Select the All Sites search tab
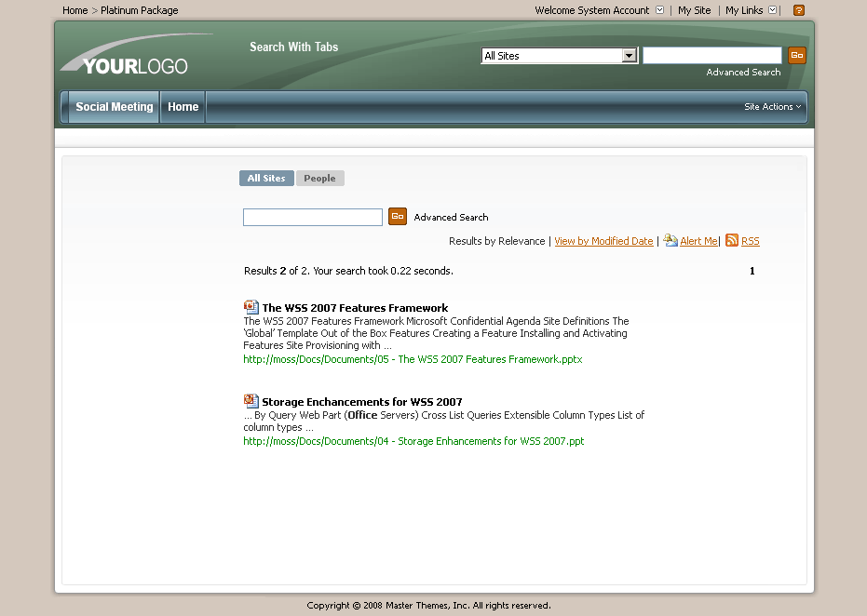 pyautogui.click(x=266, y=179)
